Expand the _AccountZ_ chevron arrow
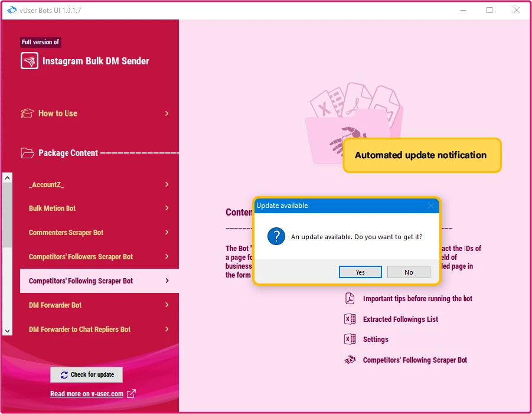Viewport: 532px width, 414px height. coord(167,184)
